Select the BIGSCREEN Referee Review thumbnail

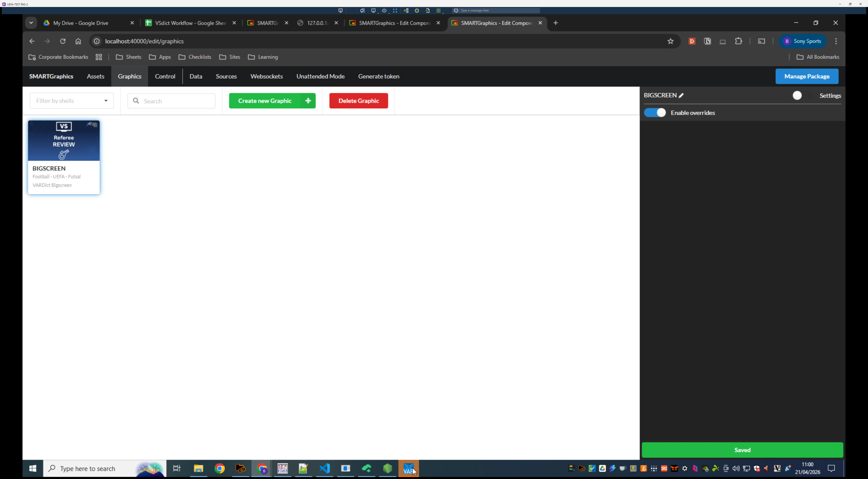point(64,141)
